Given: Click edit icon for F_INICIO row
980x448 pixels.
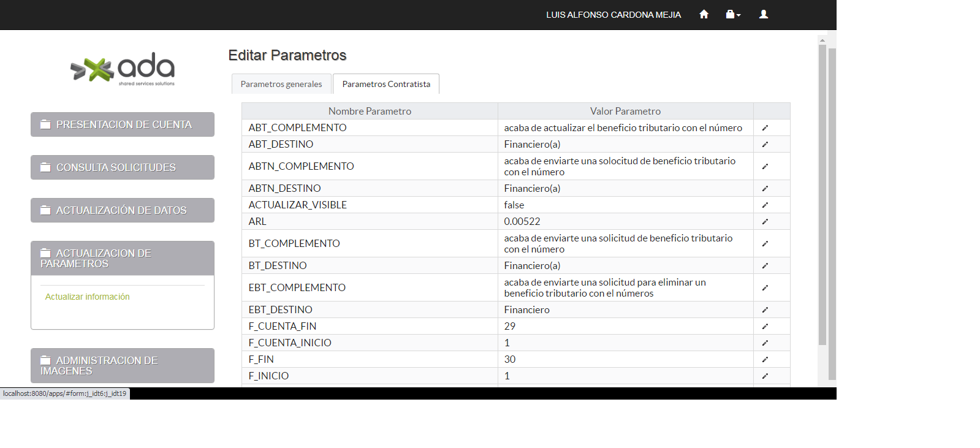Looking at the screenshot, I should point(765,376).
